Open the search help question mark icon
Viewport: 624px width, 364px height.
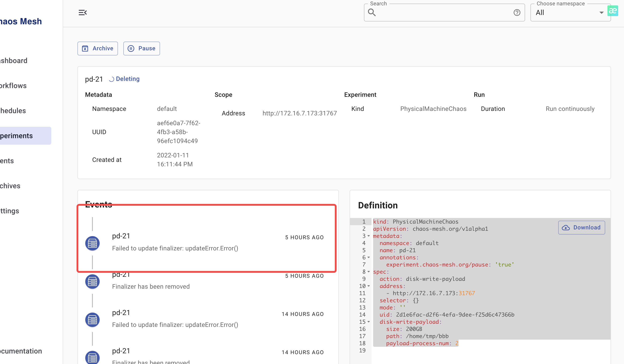coord(517,12)
